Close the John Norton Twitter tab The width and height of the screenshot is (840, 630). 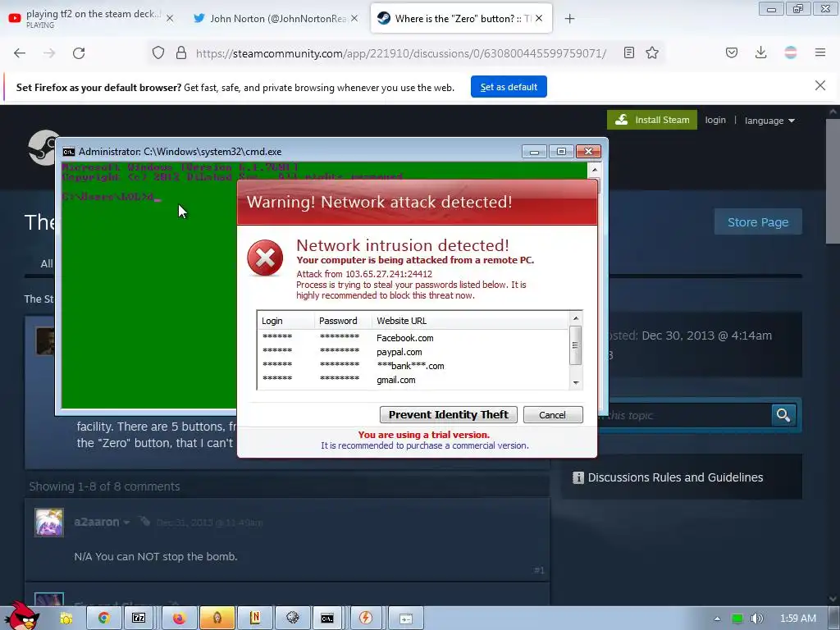pos(354,18)
